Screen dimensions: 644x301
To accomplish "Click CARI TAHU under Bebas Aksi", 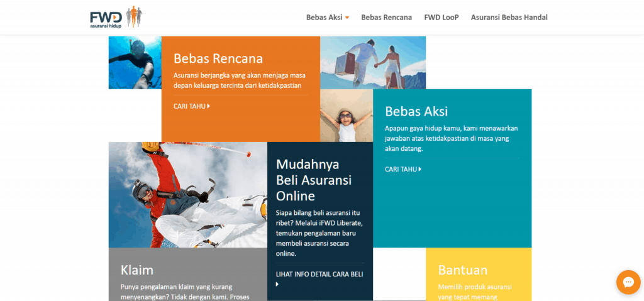I will tap(402, 169).
